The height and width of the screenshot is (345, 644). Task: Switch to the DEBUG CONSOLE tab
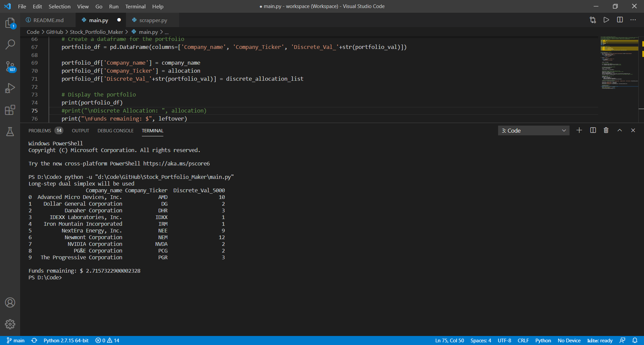point(115,131)
